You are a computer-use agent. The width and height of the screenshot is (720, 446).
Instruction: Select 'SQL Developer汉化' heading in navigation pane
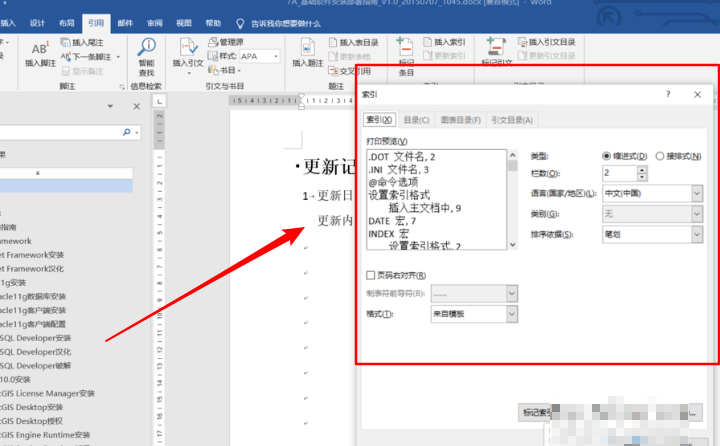(x=36, y=352)
